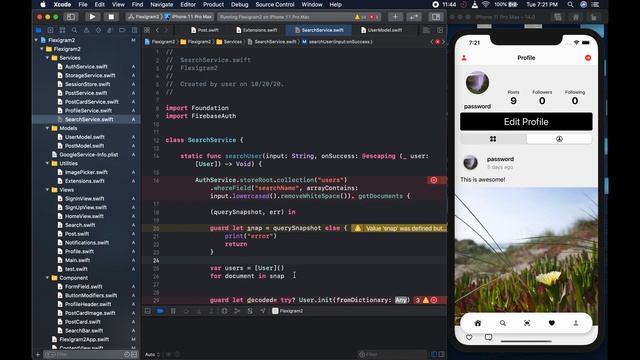Open the Find navigator magnifier icon
640x360 pixels.
point(74,30)
